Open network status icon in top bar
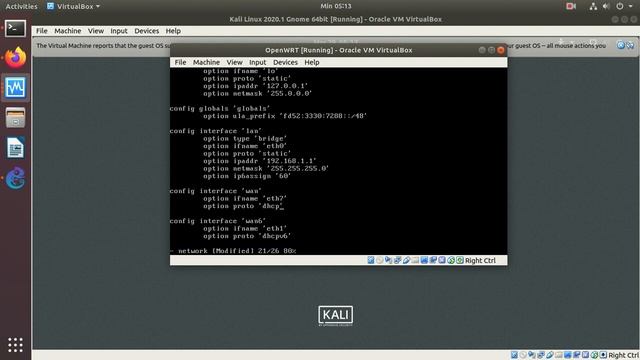Image resolution: width=640 pixels, height=360 pixels. point(593,6)
